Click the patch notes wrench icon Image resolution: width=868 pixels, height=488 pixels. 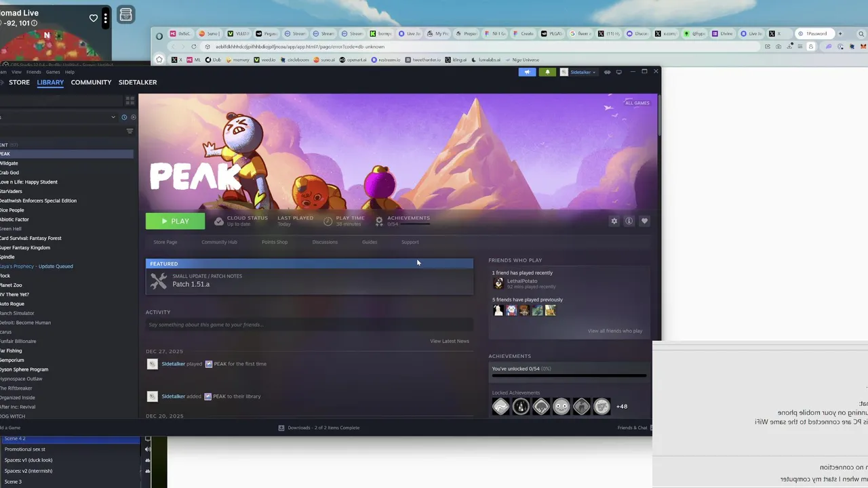159,281
